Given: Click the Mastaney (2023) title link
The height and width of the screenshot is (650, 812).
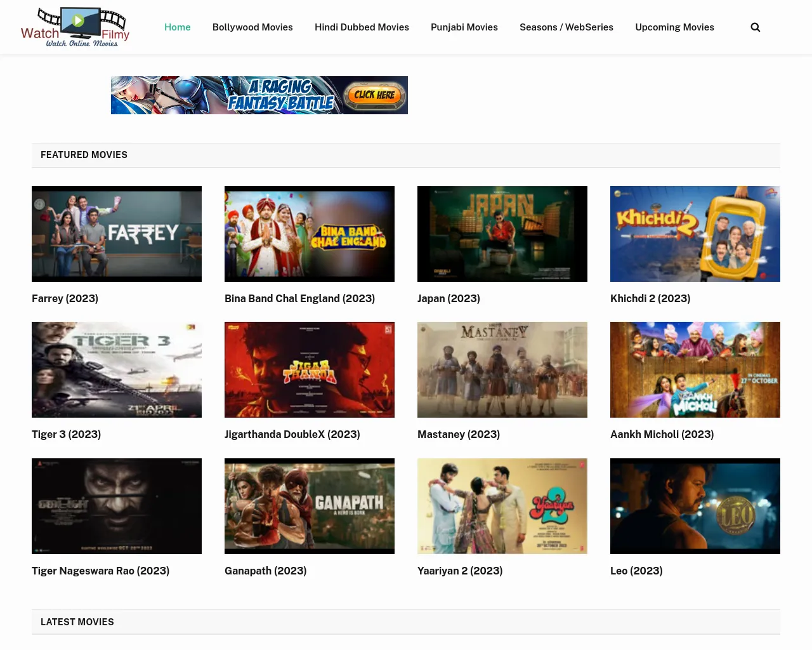Looking at the screenshot, I should [x=459, y=434].
